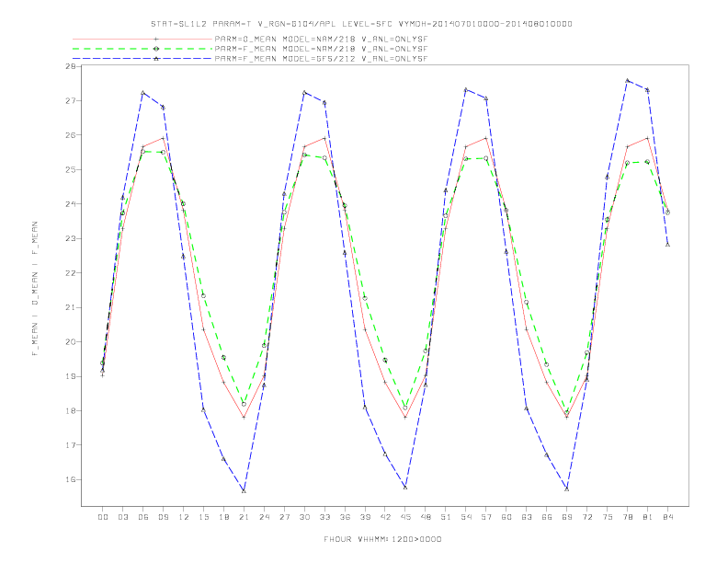Click the 15 forecast hour tick label
728x563 pixels.
[x=204, y=517]
